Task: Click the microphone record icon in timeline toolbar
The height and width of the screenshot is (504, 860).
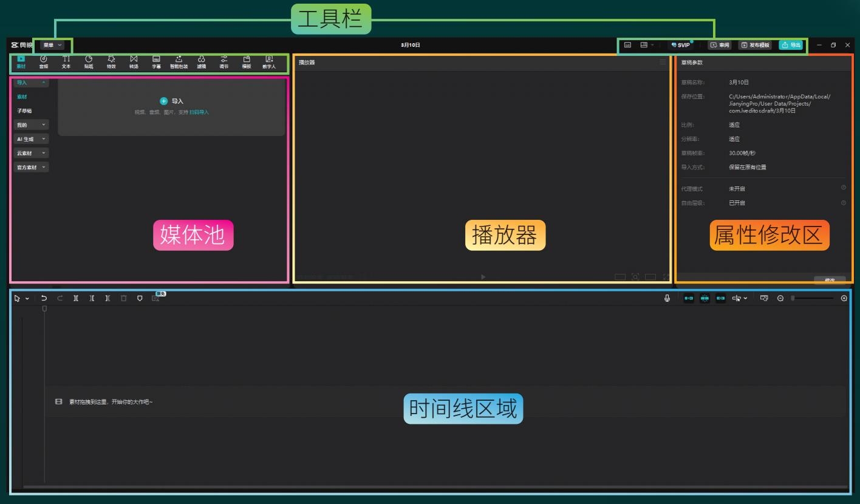Action: [x=667, y=298]
